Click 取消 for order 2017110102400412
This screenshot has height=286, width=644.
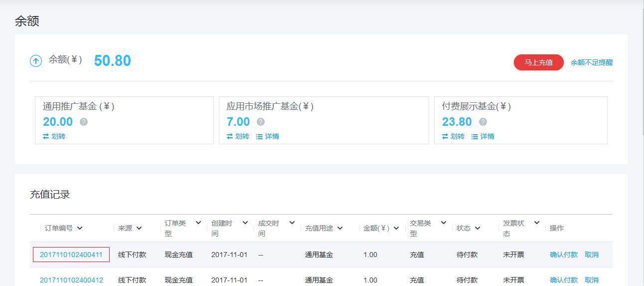[592, 280]
